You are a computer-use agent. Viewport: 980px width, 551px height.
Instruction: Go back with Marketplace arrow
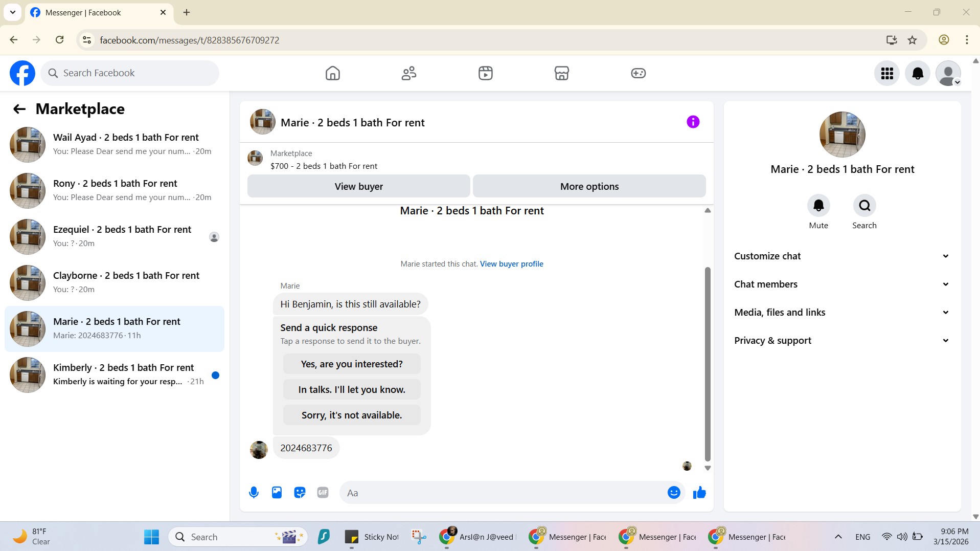tap(19, 109)
